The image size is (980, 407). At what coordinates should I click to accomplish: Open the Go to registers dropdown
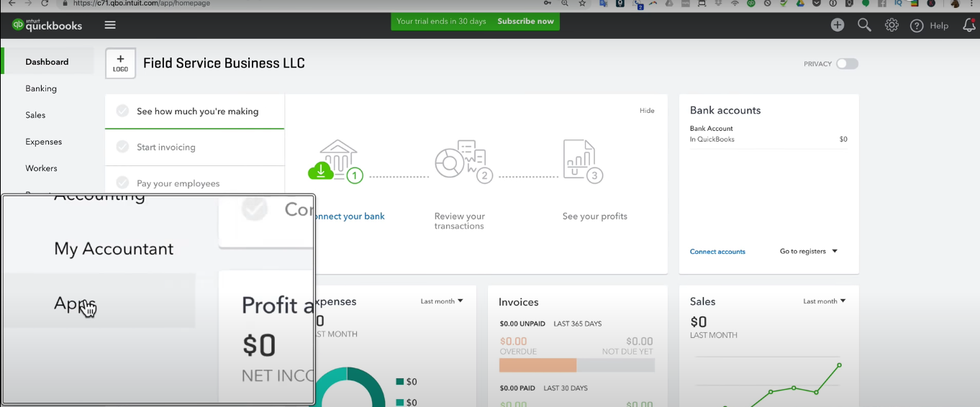(x=809, y=252)
